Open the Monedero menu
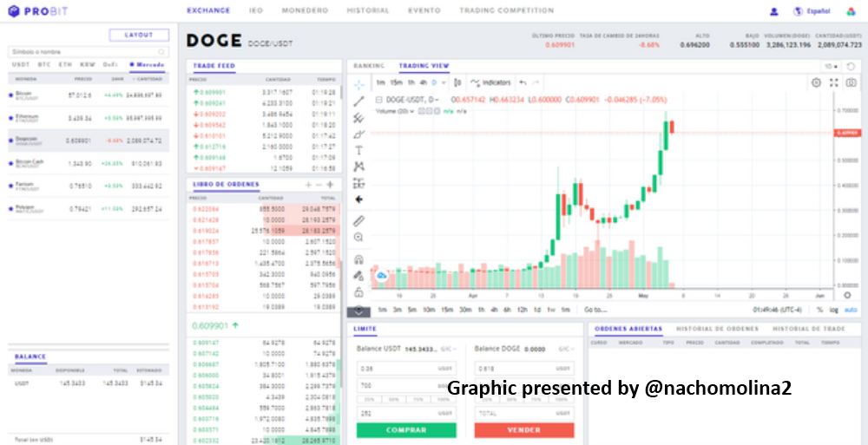The height and width of the screenshot is (445, 868). point(305,10)
